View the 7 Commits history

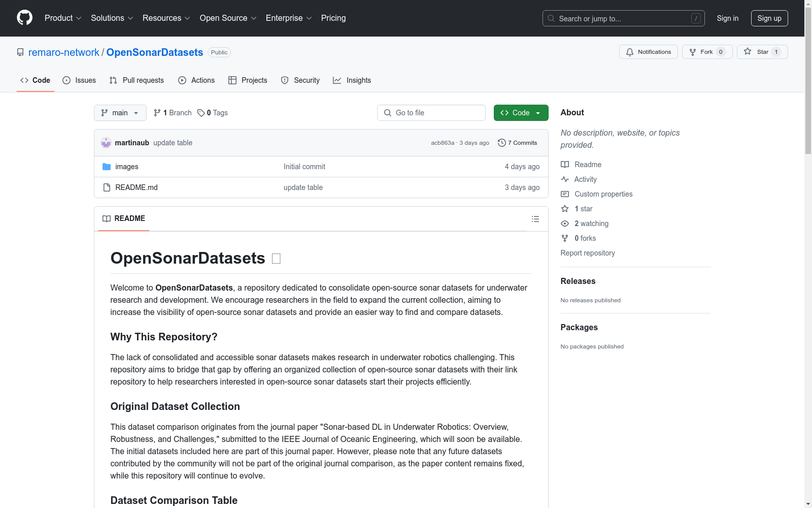coord(518,143)
